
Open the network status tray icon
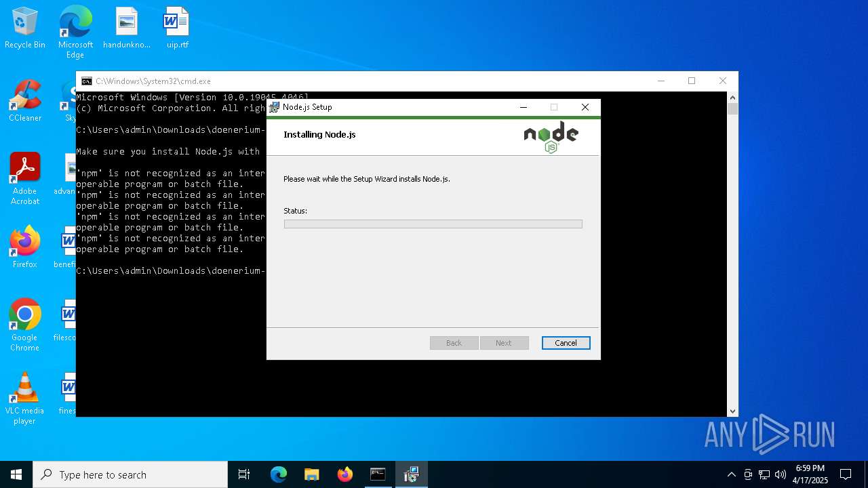coord(764,474)
